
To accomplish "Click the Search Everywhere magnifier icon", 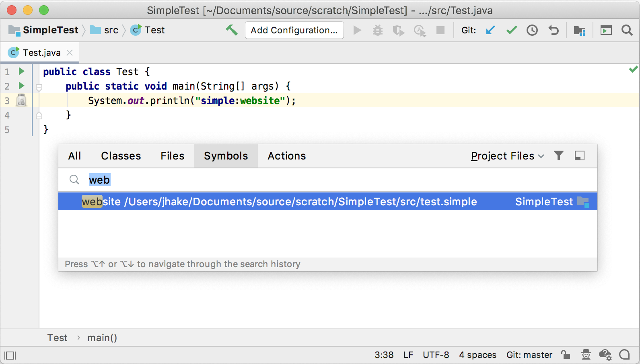I will click(x=627, y=30).
